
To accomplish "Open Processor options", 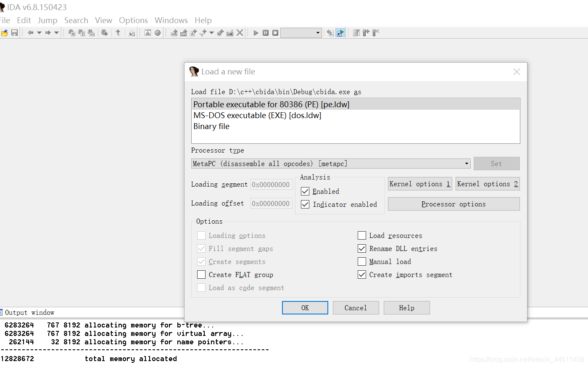I will click(x=454, y=204).
